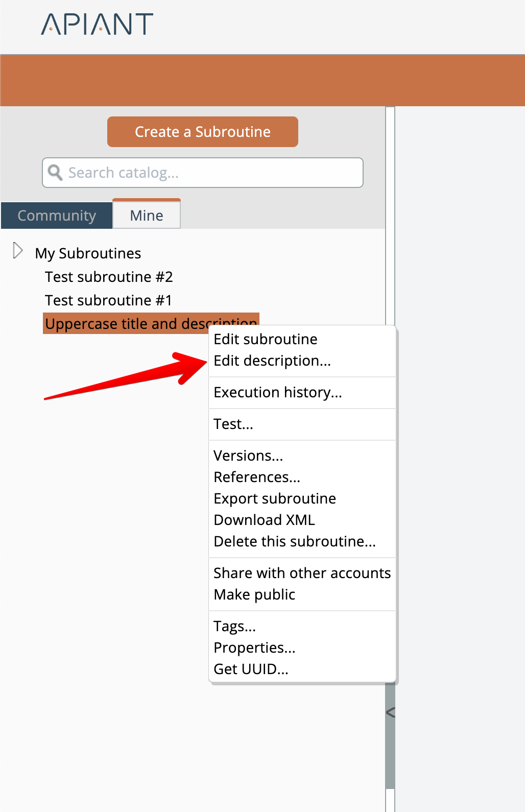Click Download XML in context menu
Screen dimensions: 525x812
coord(264,520)
